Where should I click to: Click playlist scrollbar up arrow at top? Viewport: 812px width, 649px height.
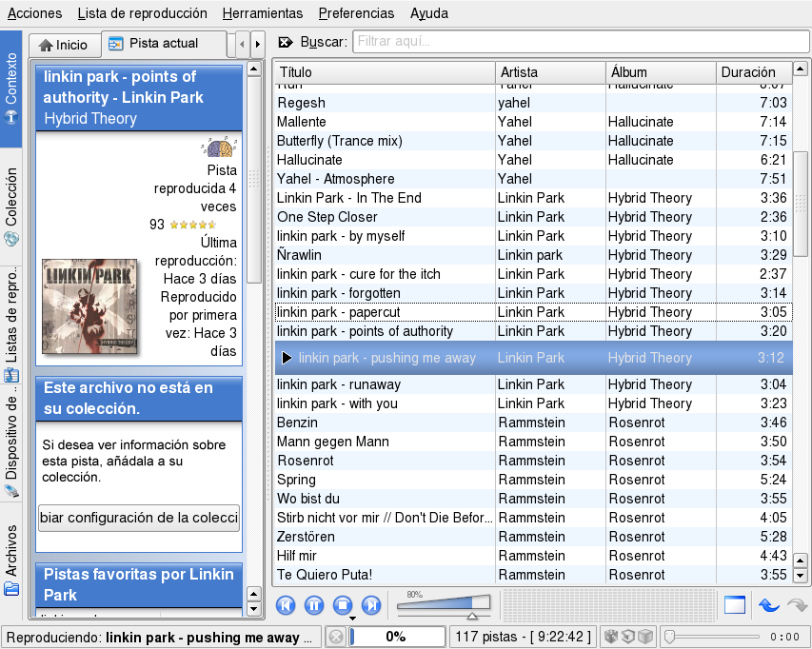coord(800,69)
